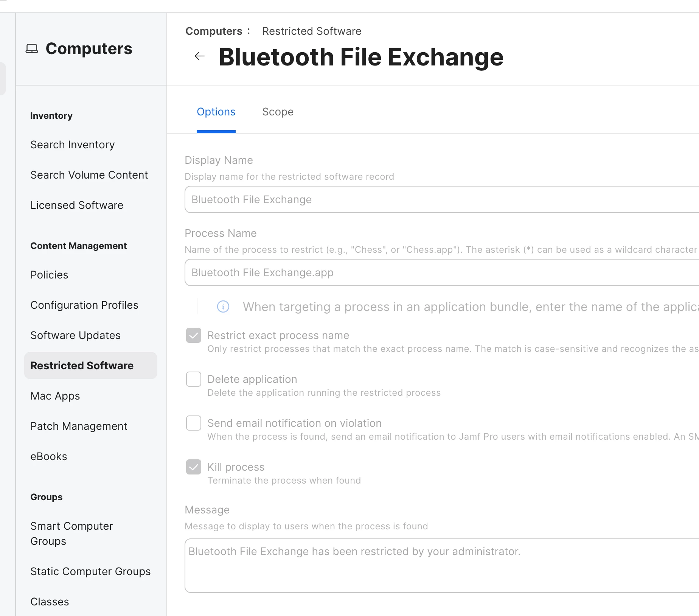
Task: Enable Send email notification on violation
Action: 194,423
